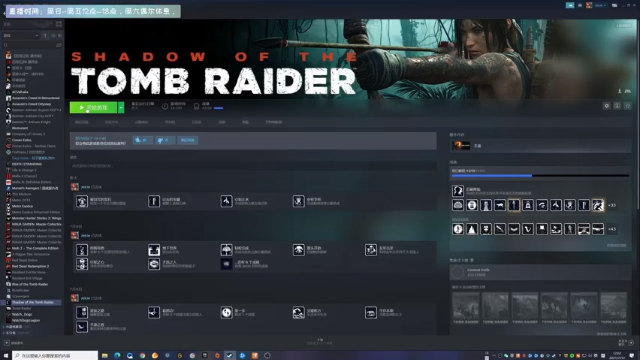
Task: Click first locked achievement icon in right panel
Action: coord(458,229)
